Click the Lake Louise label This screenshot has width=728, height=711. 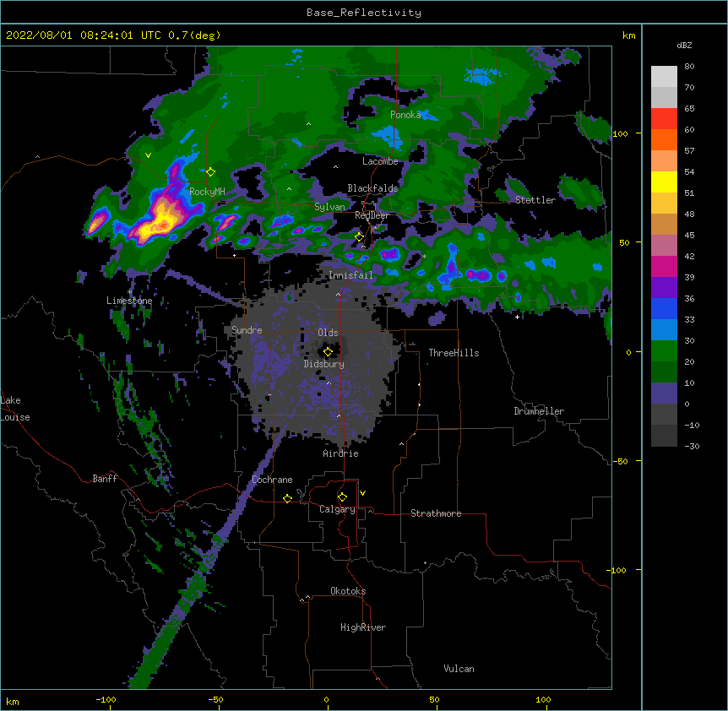15,409
